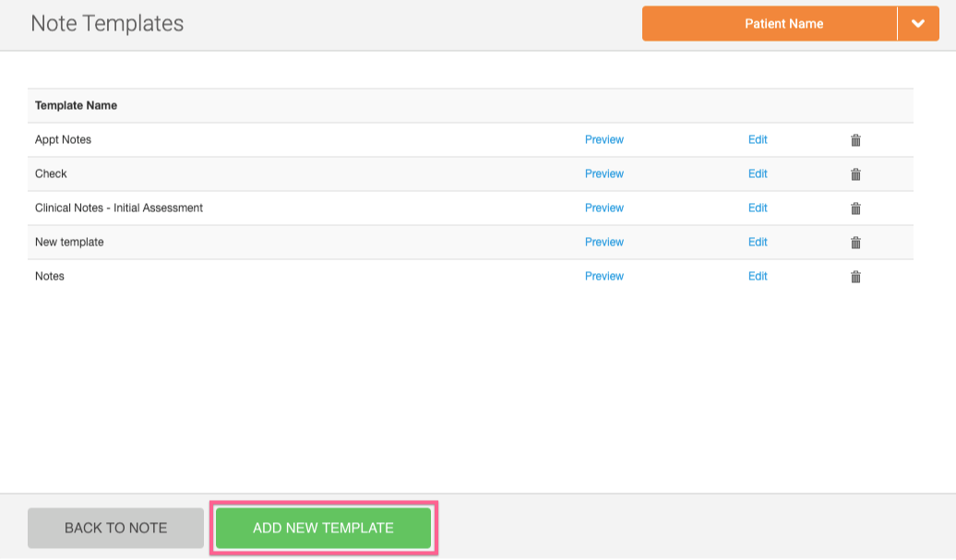Preview the Notes template
This screenshot has height=560, width=956.
pyautogui.click(x=604, y=276)
